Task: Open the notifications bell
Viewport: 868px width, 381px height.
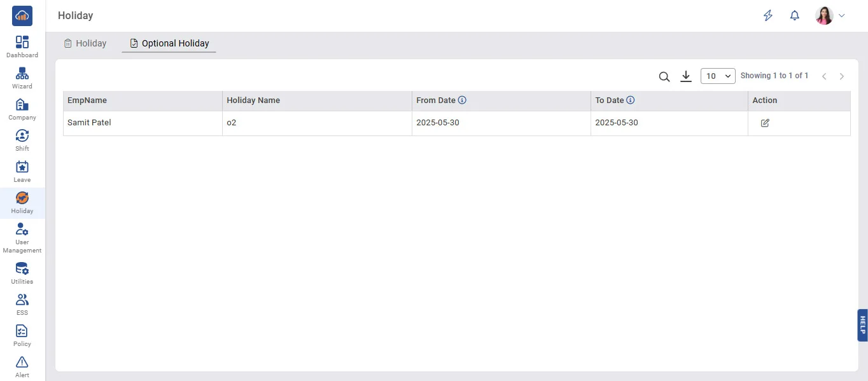Action: [794, 16]
